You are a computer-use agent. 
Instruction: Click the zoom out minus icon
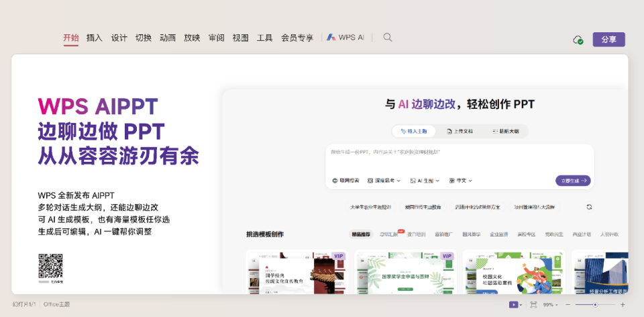[x=568, y=305]
